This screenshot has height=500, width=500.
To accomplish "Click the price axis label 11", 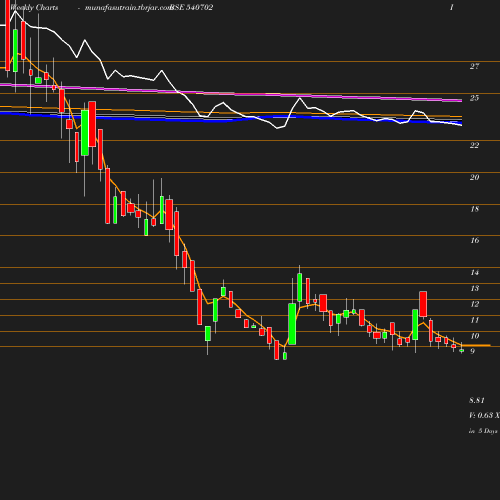I will point(475,320).
